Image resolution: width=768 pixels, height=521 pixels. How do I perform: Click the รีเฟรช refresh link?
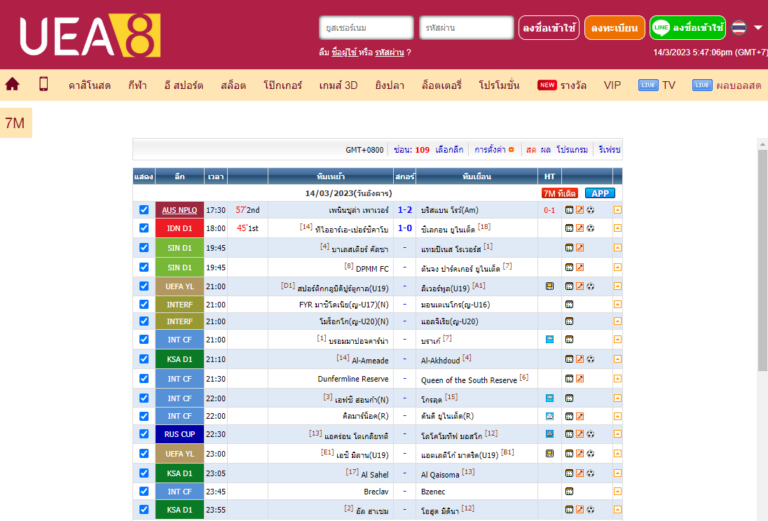[609, 149]
